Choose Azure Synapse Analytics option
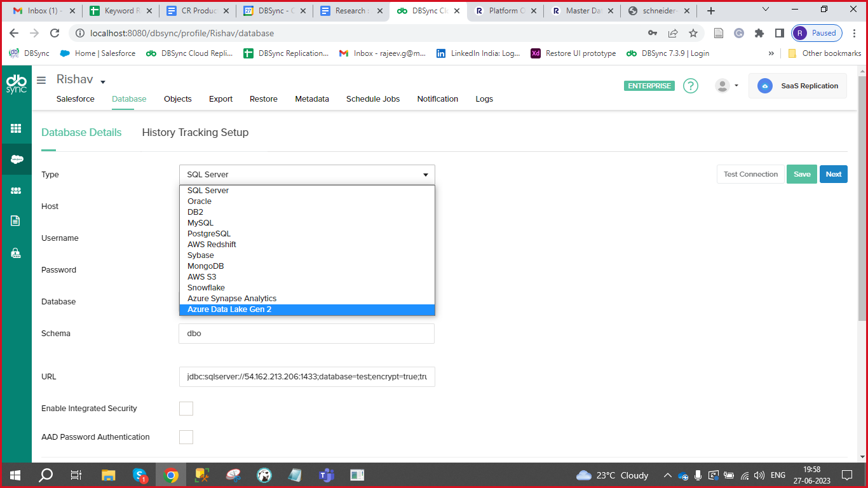Screen dimensions: 868x488 tap(307, 299)
